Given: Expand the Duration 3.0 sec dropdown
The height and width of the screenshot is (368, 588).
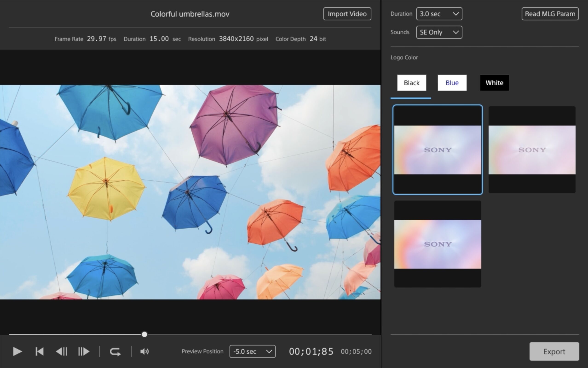Looking at the screenshot, I should pos(439,14).
